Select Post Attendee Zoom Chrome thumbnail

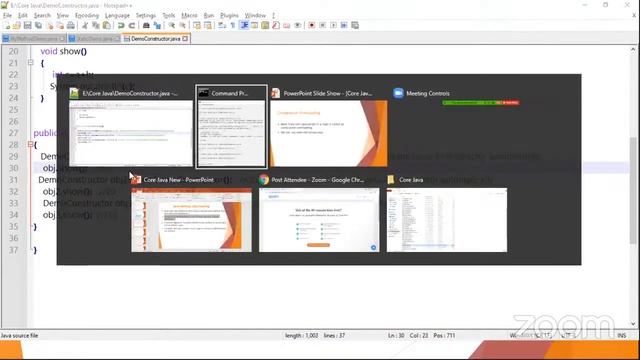tap(319, 214)
